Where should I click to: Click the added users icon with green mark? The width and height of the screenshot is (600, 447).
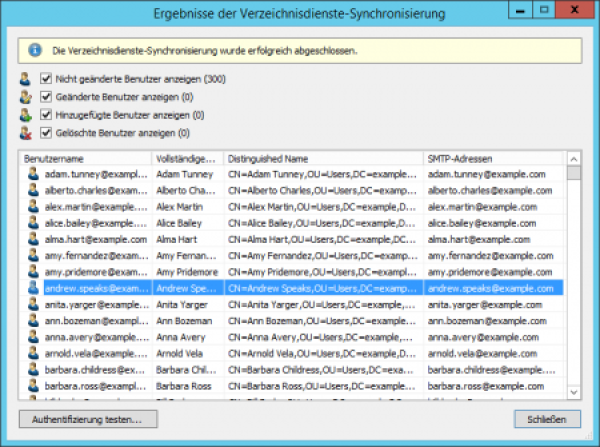point(25,114)
